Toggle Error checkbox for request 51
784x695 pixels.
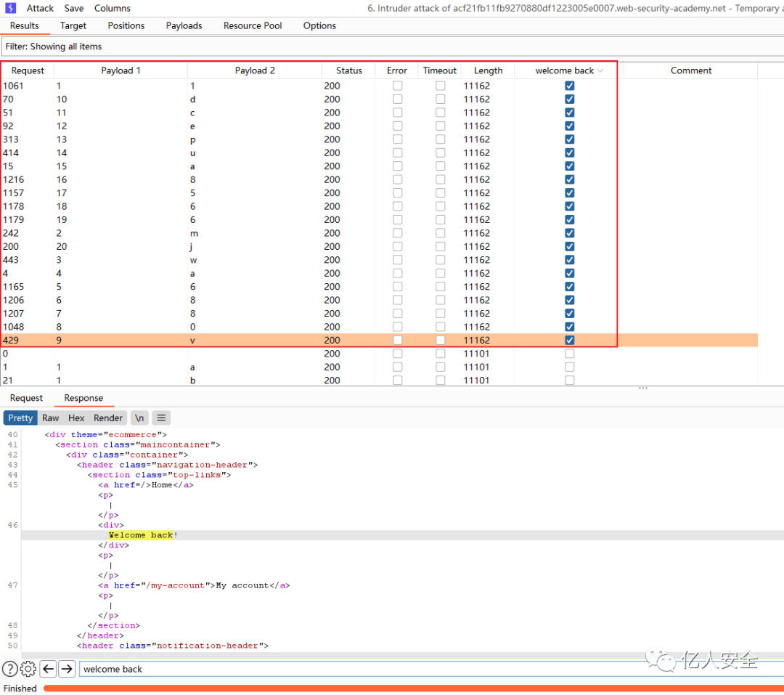pos(398,113)
